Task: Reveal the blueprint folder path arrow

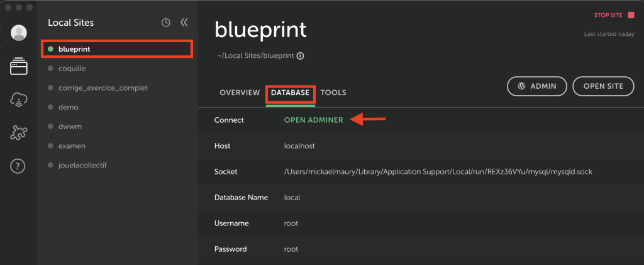Action: click(x=300, y=56)
